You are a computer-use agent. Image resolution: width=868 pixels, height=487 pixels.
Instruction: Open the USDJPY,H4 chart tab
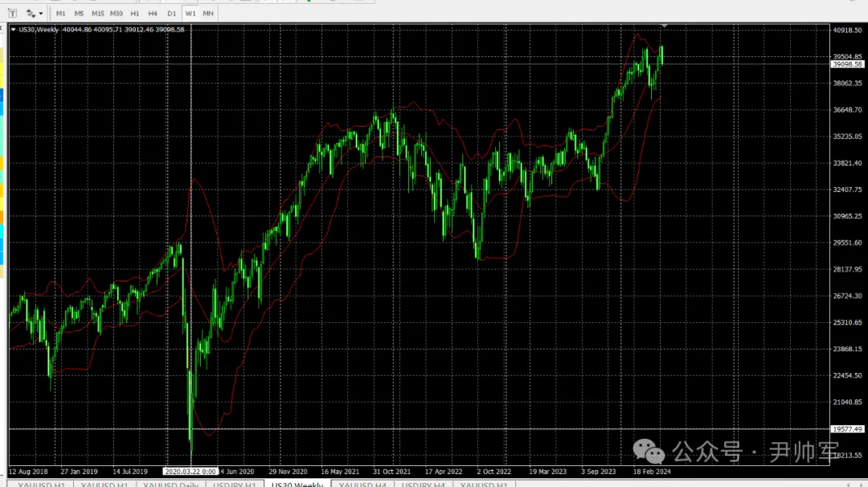click(423, 485)
